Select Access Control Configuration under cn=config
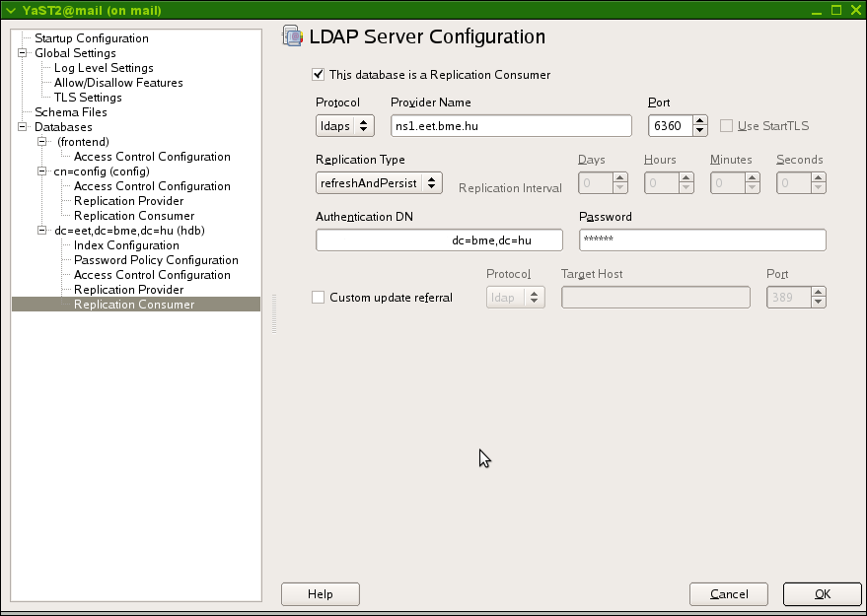This screenshot has height=616, width=867. pos(152,186)
